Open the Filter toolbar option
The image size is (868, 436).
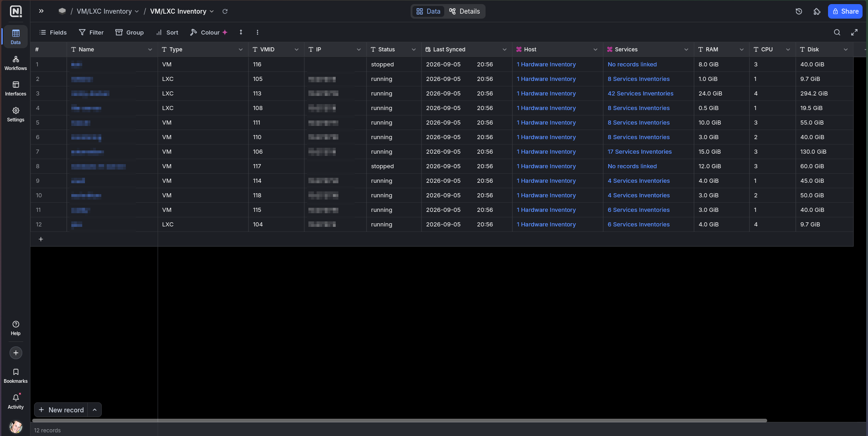pyautogui.click(x=91, y=32)
